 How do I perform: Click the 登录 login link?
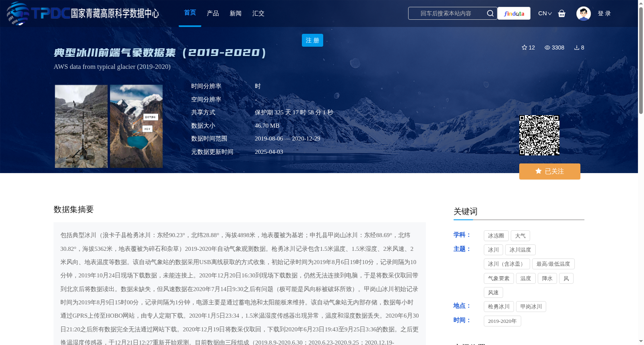click(x=604, y=13)
